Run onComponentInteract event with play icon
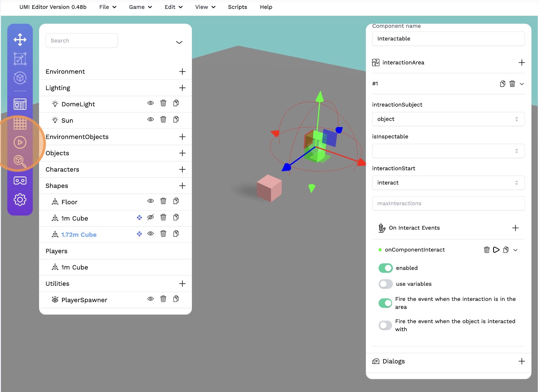Viewport: 538px width, 392px height. (496, 250)
